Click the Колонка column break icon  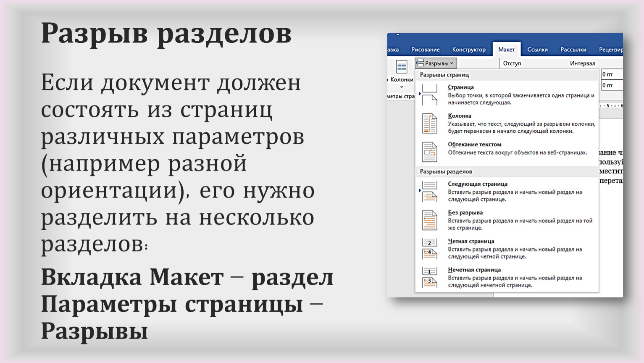pos(429,123)
